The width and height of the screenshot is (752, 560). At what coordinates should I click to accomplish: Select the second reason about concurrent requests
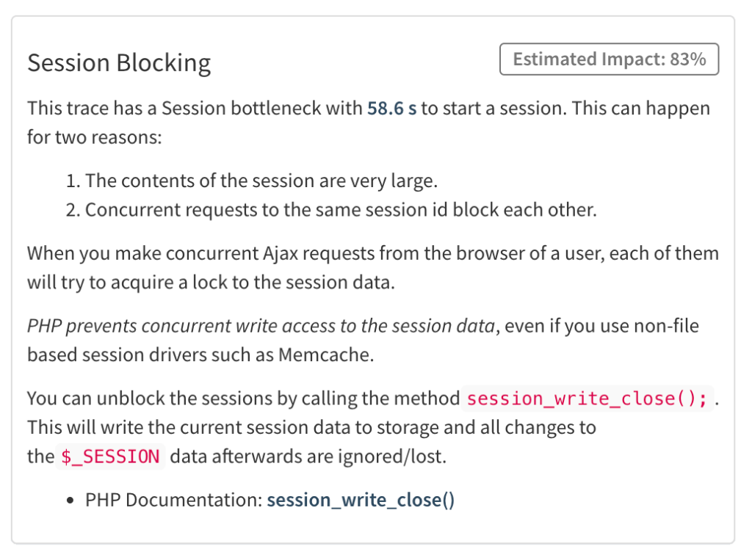coord(331,210)
